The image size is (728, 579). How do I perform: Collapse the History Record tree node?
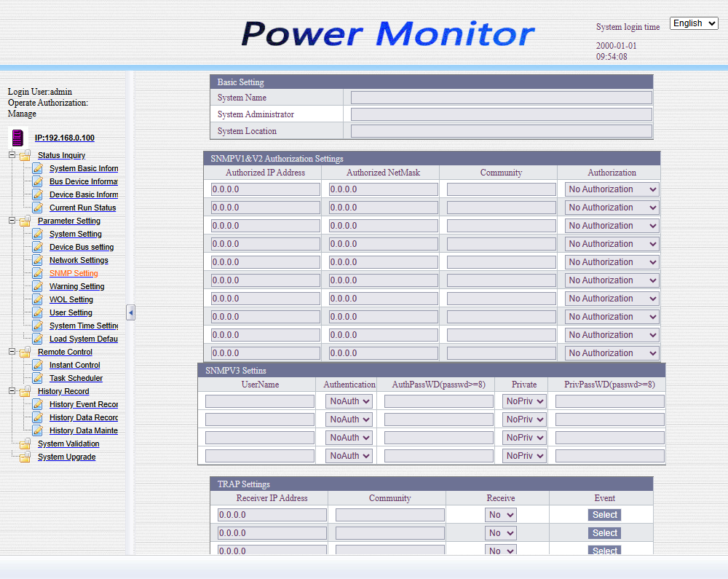pos(12,391)
